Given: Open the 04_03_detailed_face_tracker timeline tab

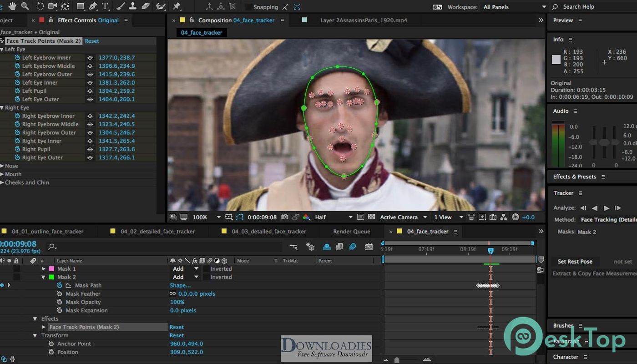Looking at the screenshot, I should tap(268, 231).
